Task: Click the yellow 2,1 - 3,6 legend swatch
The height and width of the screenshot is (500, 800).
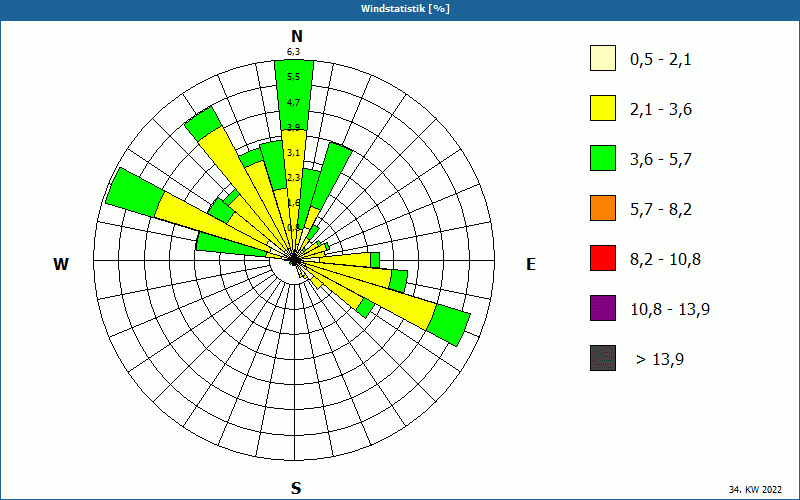Action: (603, 108)
